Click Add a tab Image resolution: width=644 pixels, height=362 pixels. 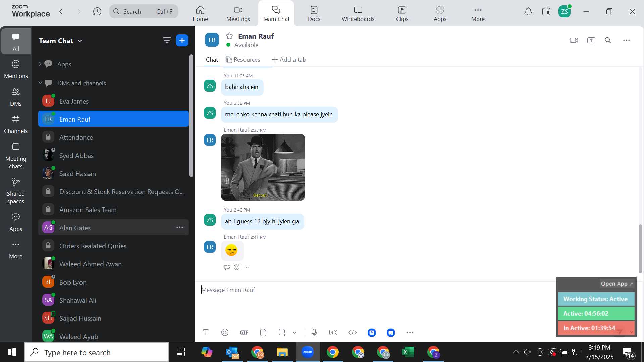pos(289,60)
